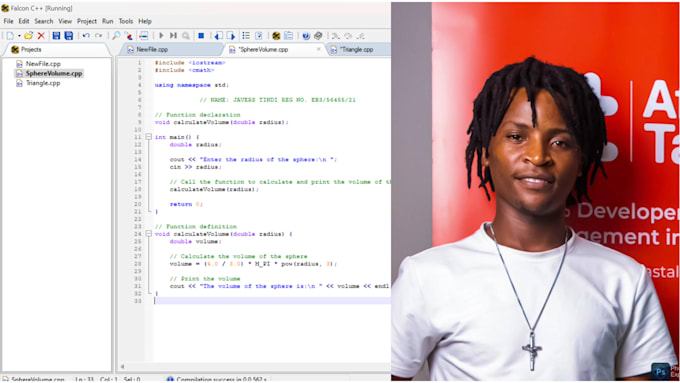Click the Photoshop Ps icon bottom right
Image resolution: width=680 pixels, height=383 pixels.
[660, 372]
